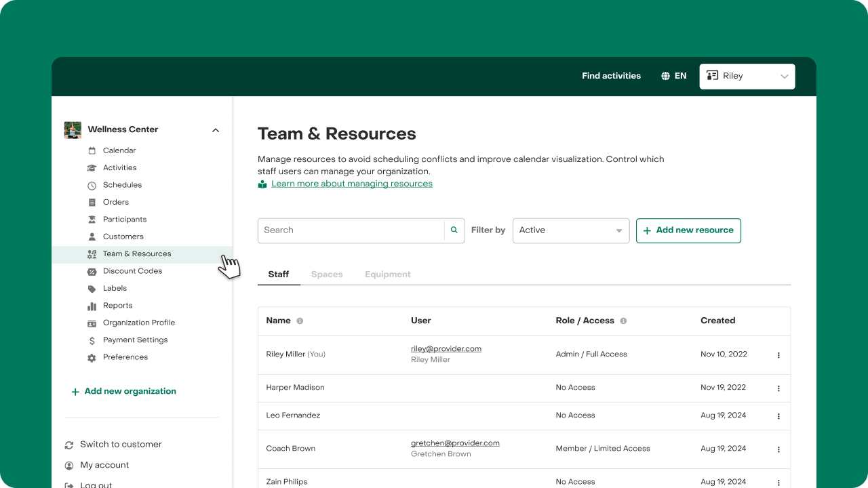Viewport: 868px width, 488px height.
Task: Open Participants in the sidebar
Action: click(x=125, y=220)
